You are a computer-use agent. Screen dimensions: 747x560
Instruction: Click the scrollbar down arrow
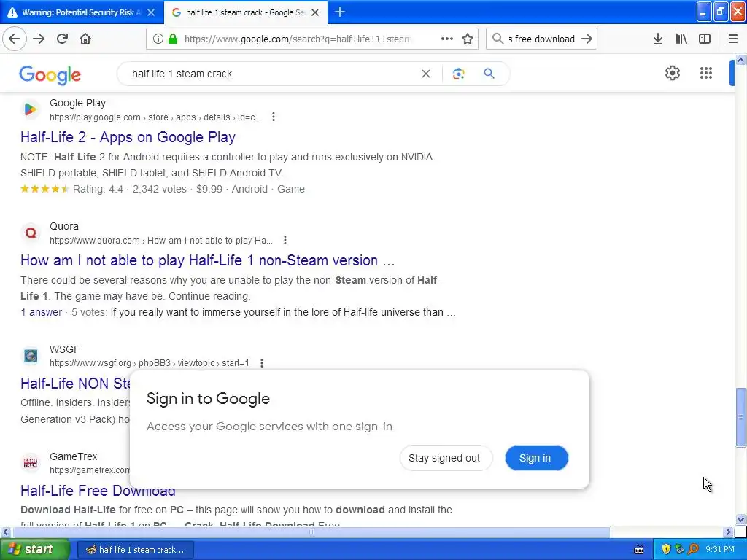click(x=740, y=519)
